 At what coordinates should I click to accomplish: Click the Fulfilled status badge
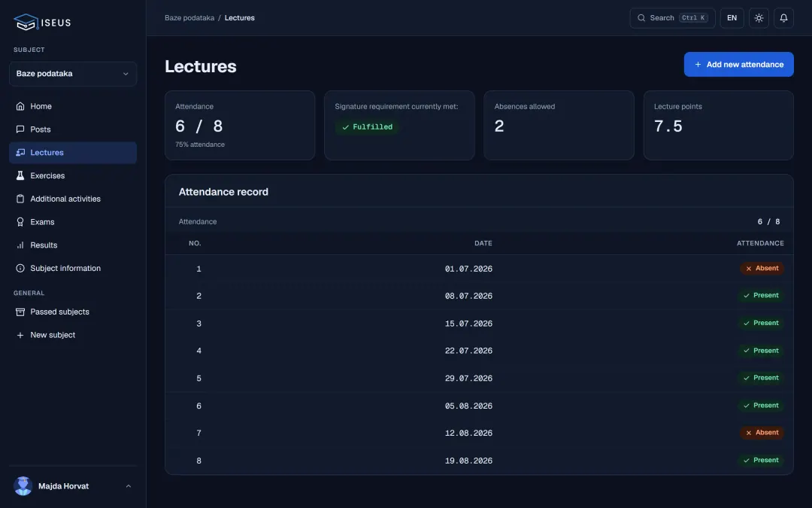tap(367, 127)
